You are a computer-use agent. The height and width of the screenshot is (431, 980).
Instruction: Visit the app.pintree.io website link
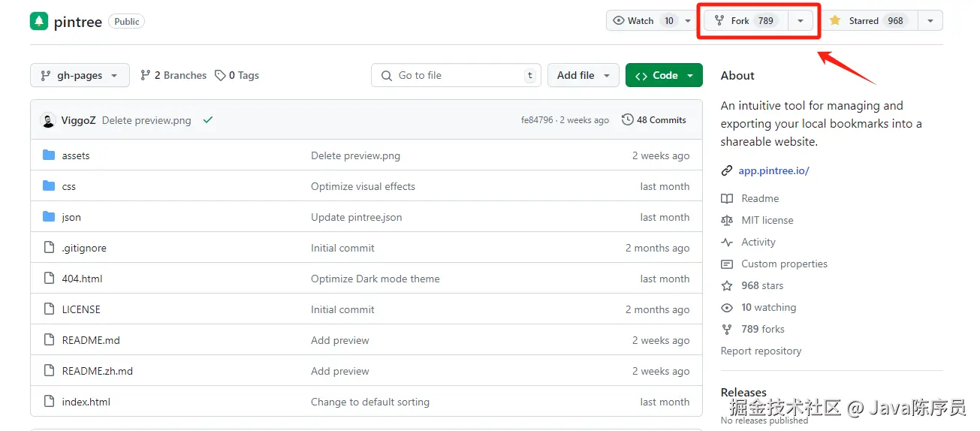pyautogui.click(x=773, y=170)
